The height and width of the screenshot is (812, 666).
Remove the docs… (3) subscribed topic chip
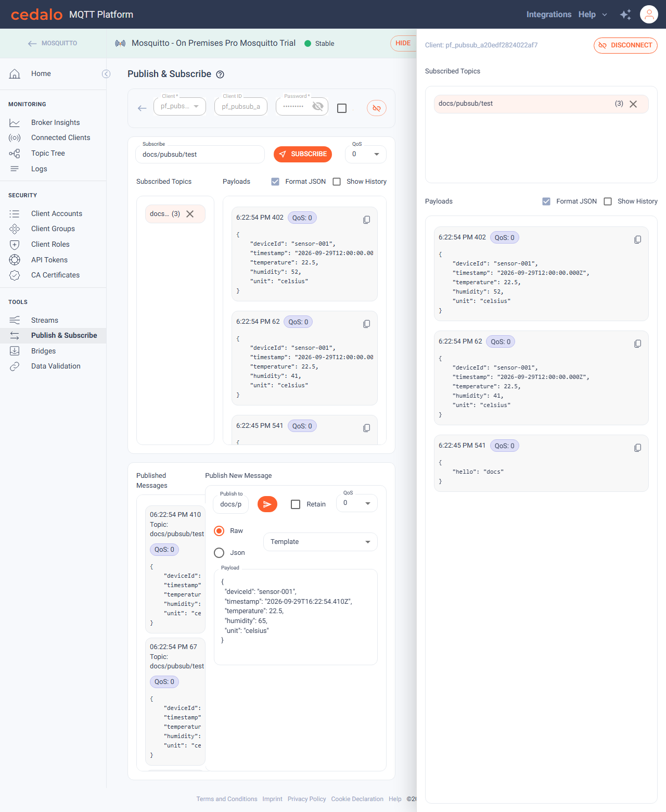(190, 214)
